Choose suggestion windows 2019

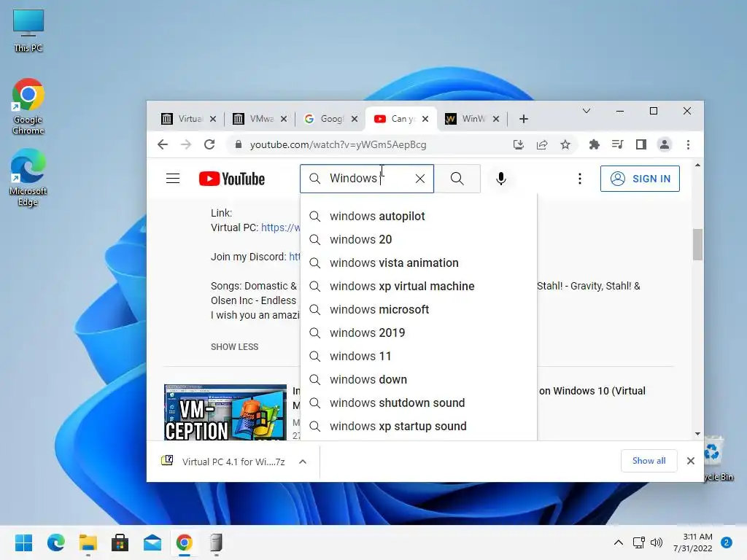419,332
